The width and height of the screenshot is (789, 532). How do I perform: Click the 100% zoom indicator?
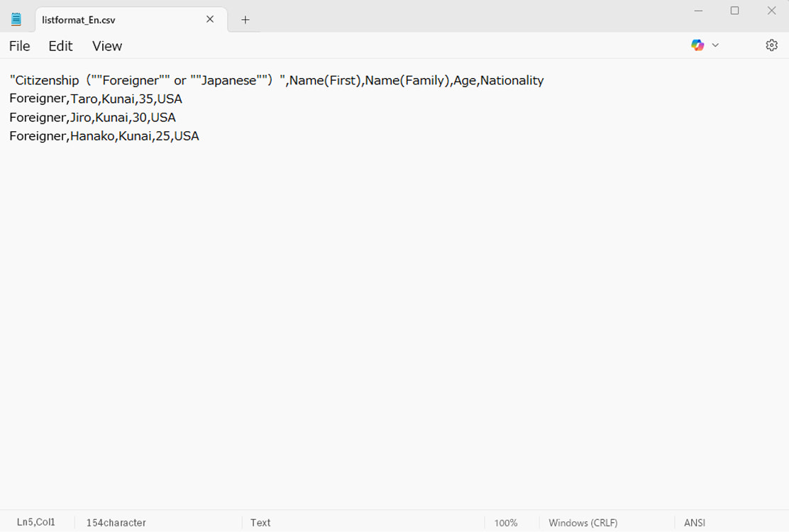tap(506, 522)
